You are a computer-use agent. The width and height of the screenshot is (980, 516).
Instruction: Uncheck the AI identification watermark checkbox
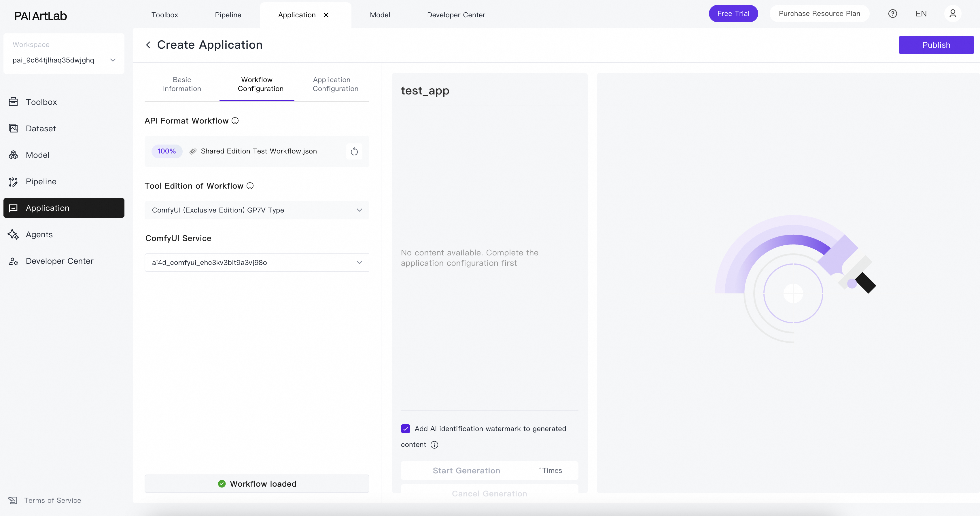(x=406, y=429)
